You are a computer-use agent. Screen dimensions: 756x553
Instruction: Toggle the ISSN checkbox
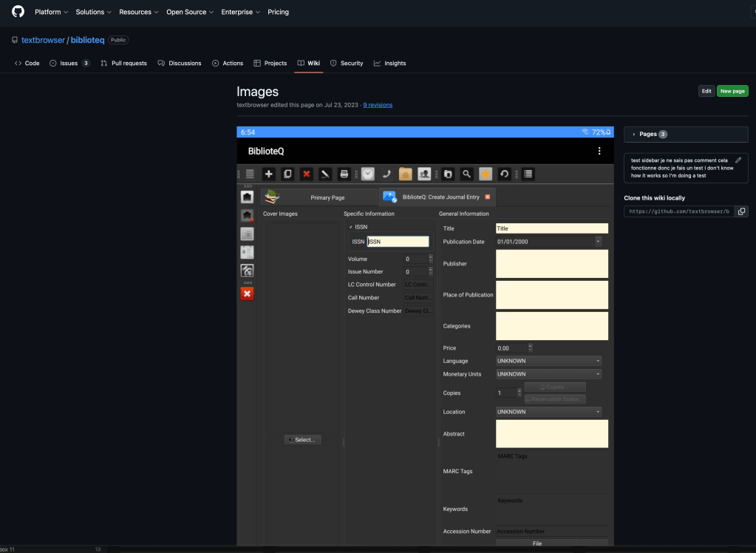coord(351,227)
